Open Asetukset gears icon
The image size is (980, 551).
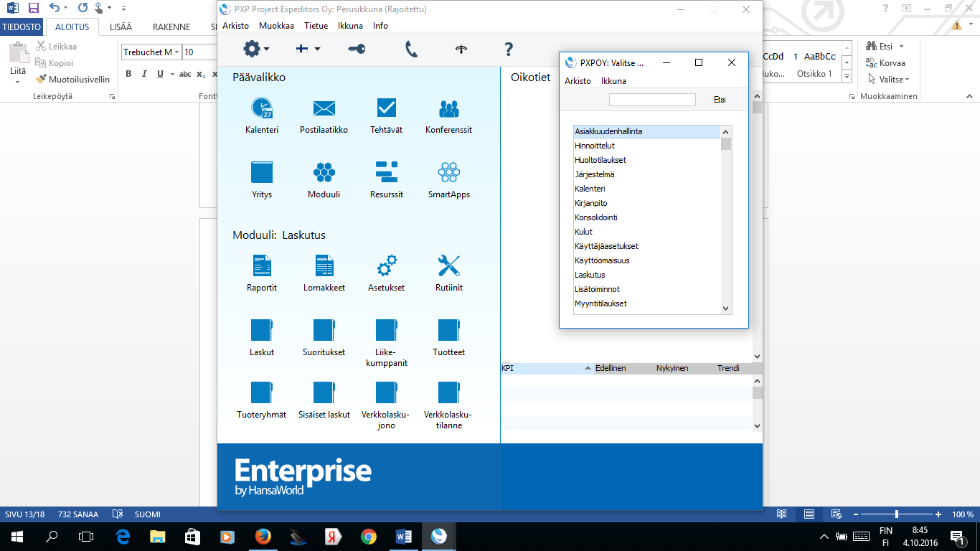coord(387,266)
